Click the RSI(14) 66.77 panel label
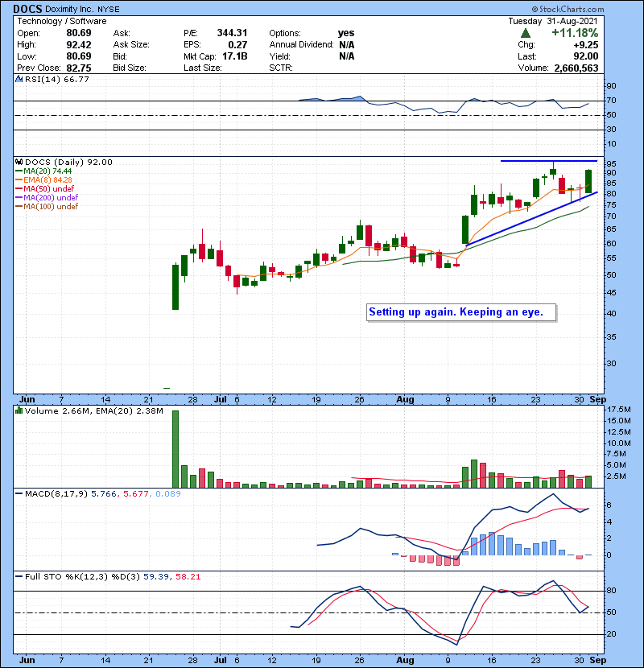The width and height of the screenshot is (644, 668). click(56, 79)
